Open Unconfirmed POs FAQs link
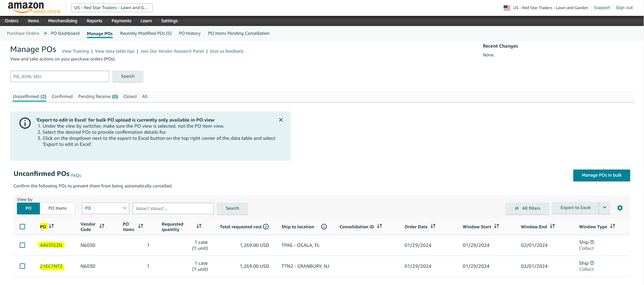The height and width of the screenshot is (285, 644). coord(76,176)
